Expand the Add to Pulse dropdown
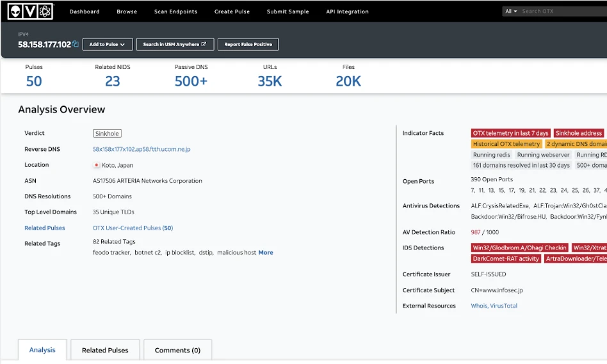The image size is (607, 364). click(x=108, y=45)
